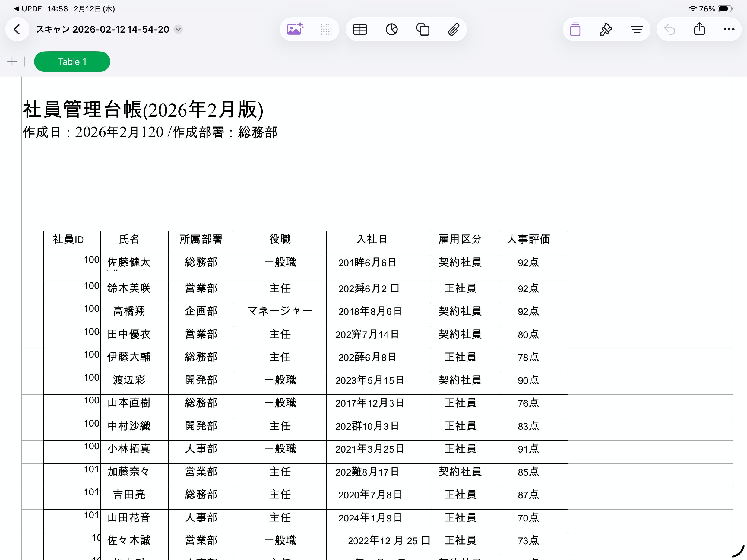
Task: Tap the back arrow button
Action: (17, 29)
